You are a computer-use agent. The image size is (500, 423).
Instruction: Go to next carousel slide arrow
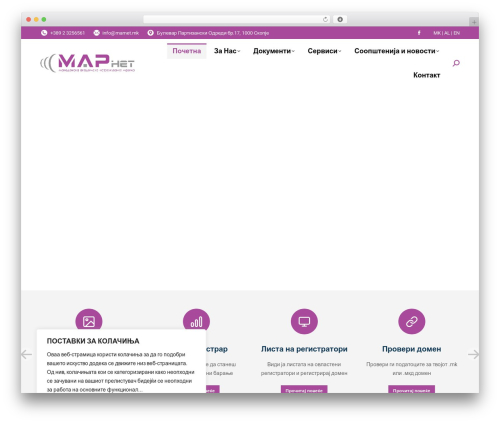coord(473,354)
